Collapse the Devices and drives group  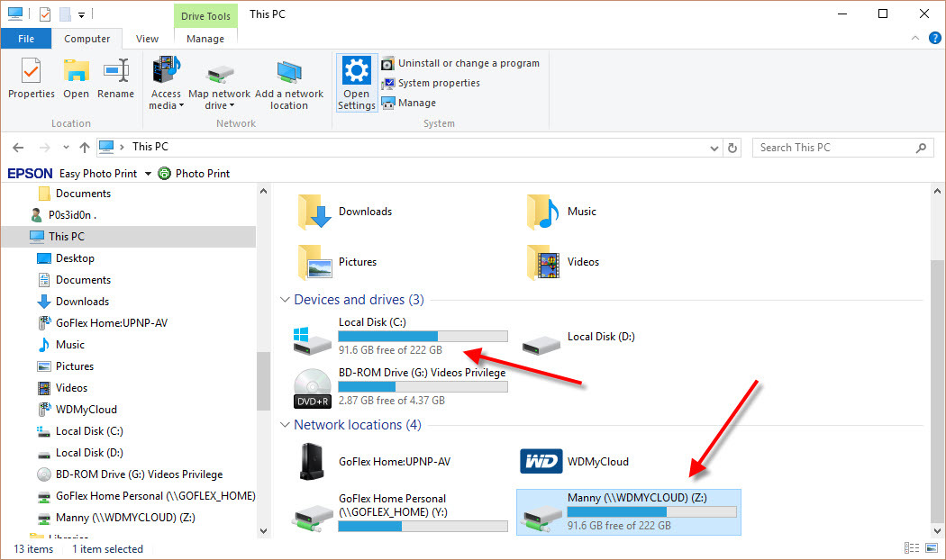click(285, 300)
